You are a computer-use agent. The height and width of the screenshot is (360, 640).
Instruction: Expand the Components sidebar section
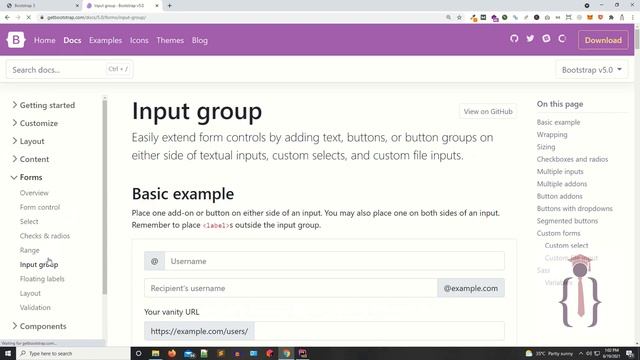click(39, 326)
